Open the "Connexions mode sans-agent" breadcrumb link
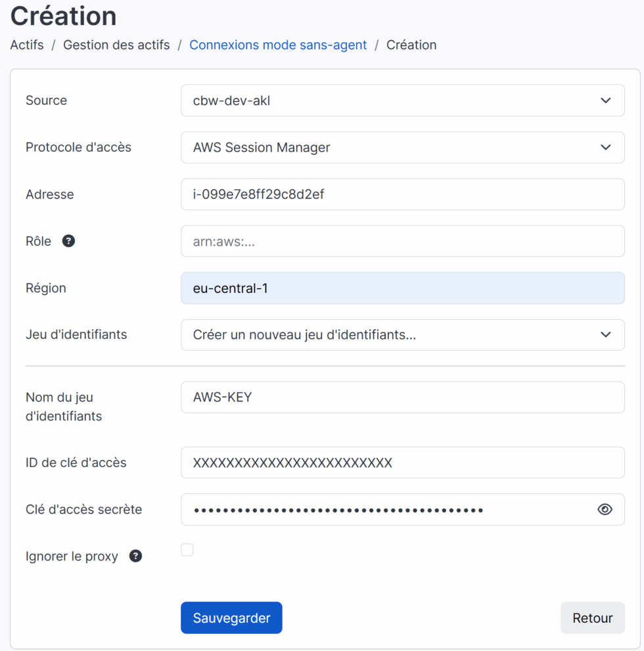 click(x=278, y=45)
